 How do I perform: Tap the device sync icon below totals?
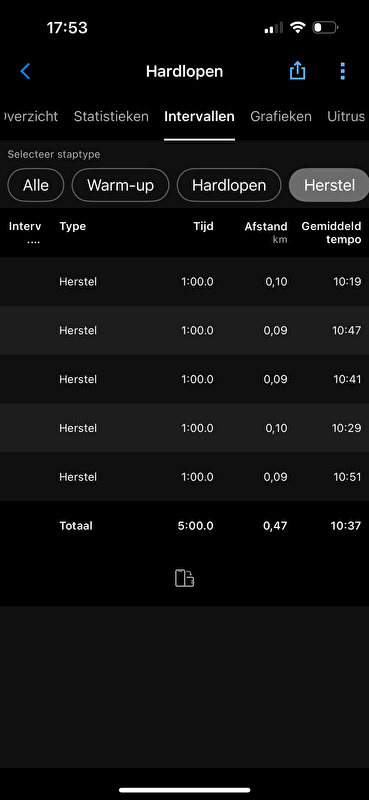click(184, 579)
